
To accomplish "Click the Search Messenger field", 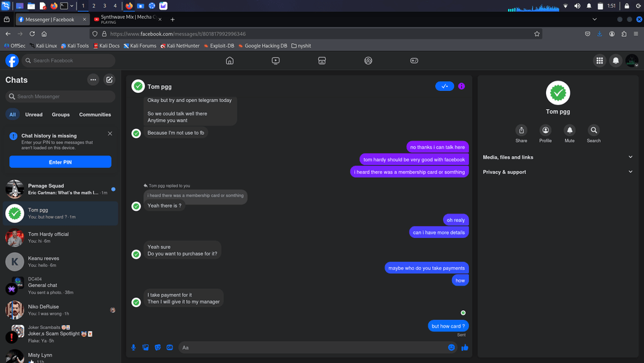I will pyautogui.click(x=61, y=97).
